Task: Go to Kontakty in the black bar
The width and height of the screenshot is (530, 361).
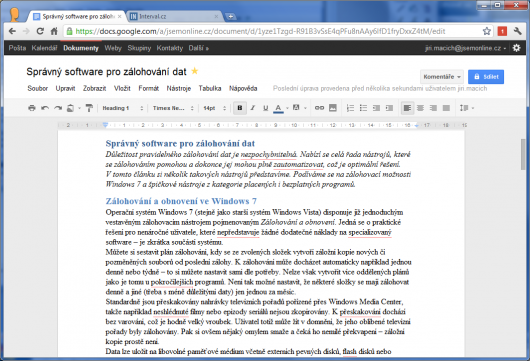Action: pos(170,48)
